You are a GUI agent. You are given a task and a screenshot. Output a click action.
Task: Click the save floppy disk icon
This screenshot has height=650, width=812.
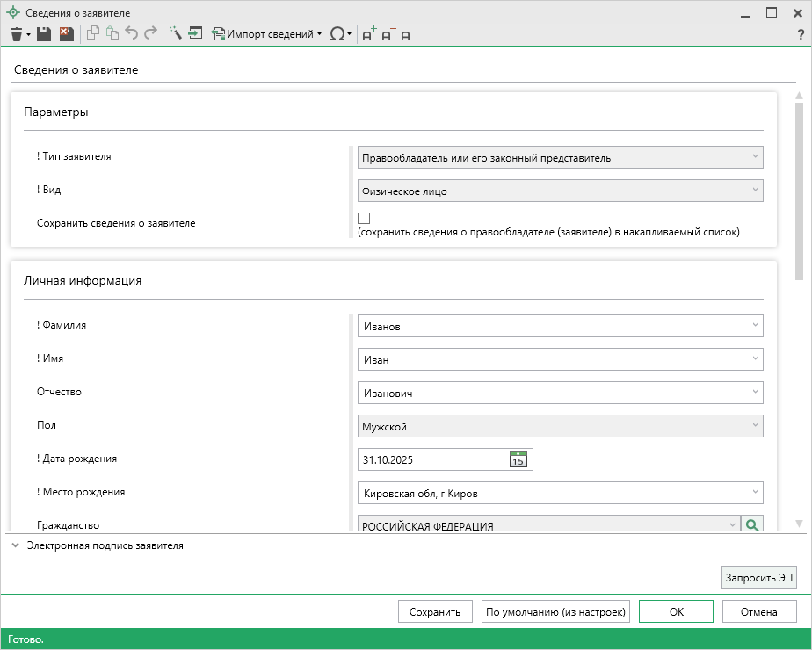(43, 34)
